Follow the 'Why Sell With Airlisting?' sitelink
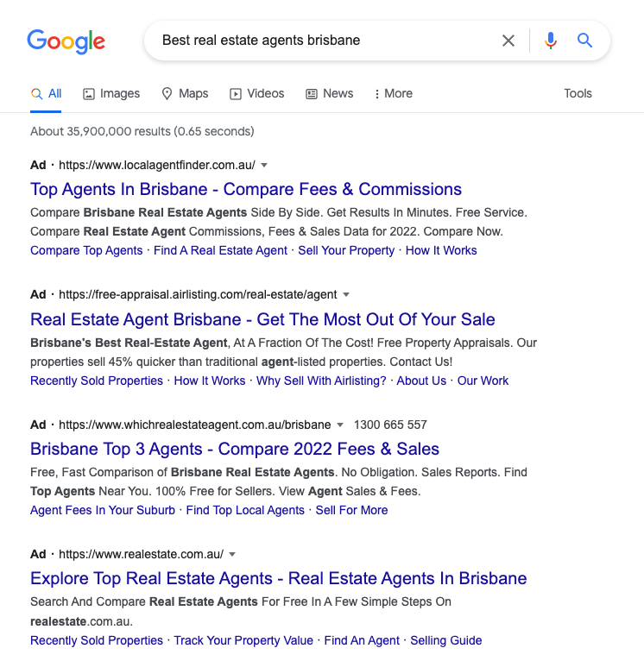The height and width of the screenshot is (661, 644). click(321, 381)
